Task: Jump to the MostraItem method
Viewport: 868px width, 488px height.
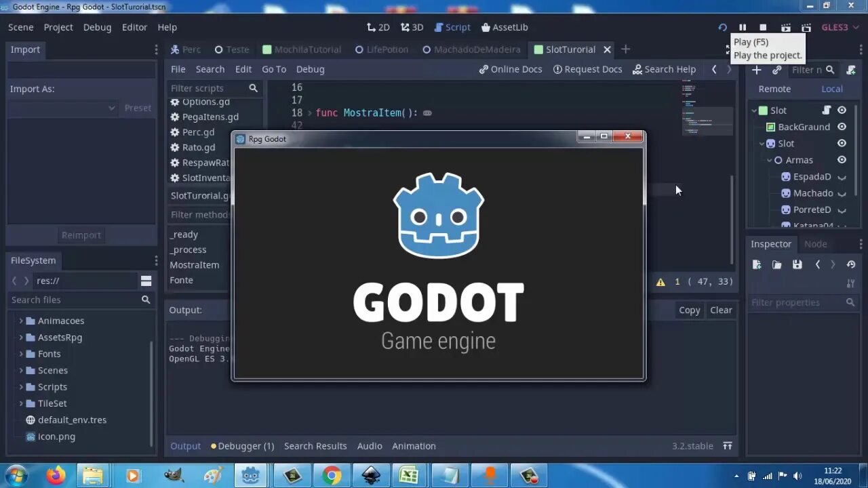Action: coord(194,265)
